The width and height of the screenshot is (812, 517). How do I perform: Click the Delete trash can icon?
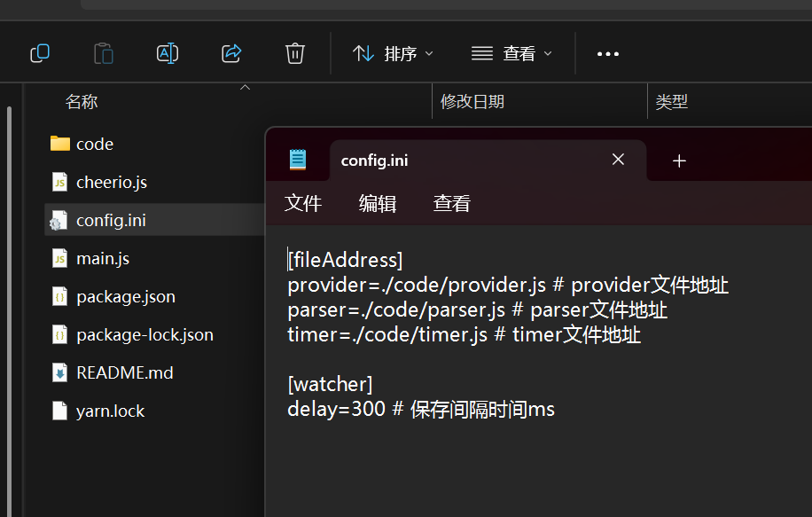click(295, 53)
